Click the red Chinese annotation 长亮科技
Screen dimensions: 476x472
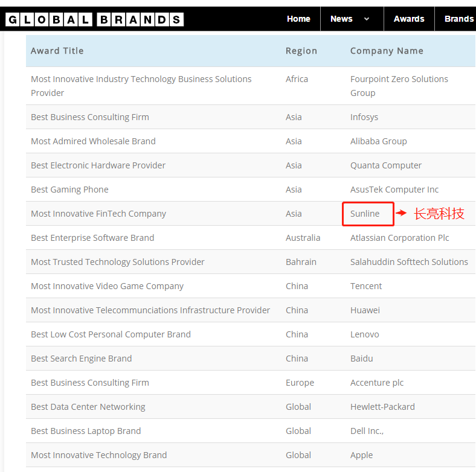[439, 214]
